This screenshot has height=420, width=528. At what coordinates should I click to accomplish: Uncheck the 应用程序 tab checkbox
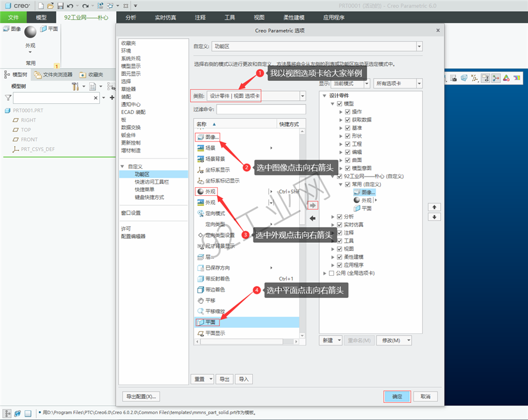(x=340, y=265)
